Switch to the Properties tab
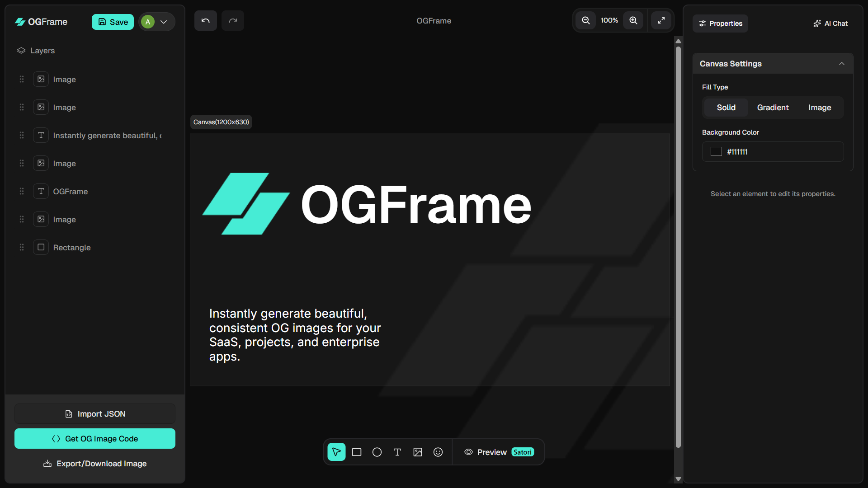The width and height of the screenshot is (868, 488). pos(720,23)
